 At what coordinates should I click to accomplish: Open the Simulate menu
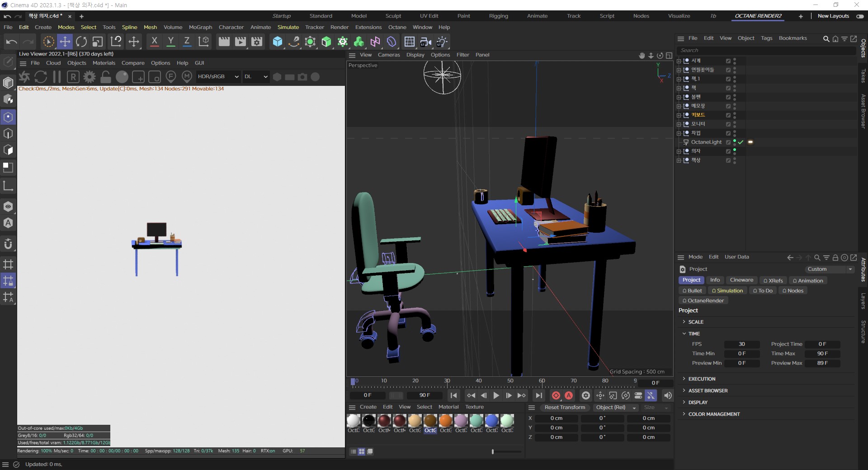click(x=288, y=27)
